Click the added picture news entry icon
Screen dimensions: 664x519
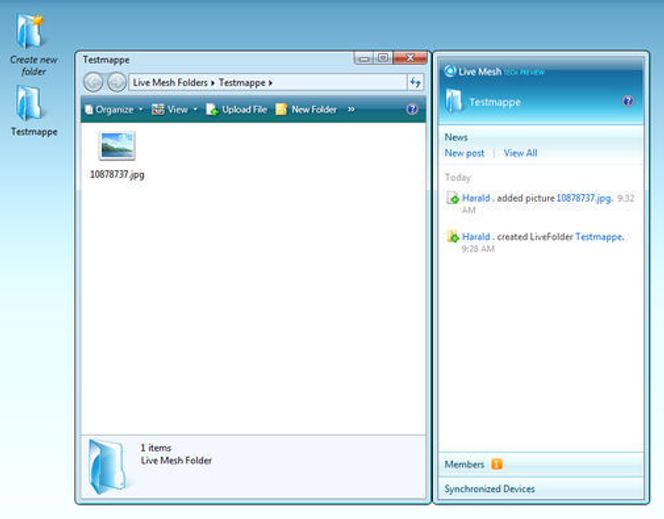click(453, 198)
